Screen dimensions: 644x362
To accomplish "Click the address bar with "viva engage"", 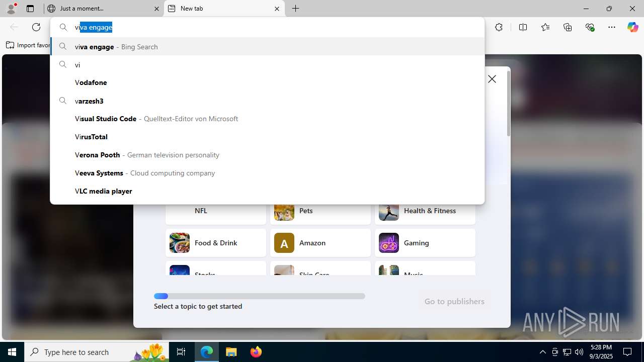I will (267, 27).
